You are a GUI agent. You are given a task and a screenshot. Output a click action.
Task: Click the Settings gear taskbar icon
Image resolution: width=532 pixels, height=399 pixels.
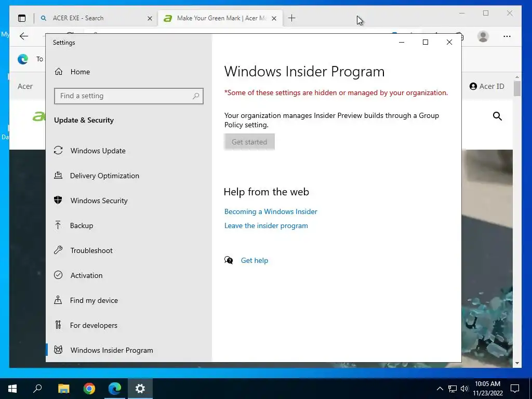pyautogui.click(x=140, y=389)
